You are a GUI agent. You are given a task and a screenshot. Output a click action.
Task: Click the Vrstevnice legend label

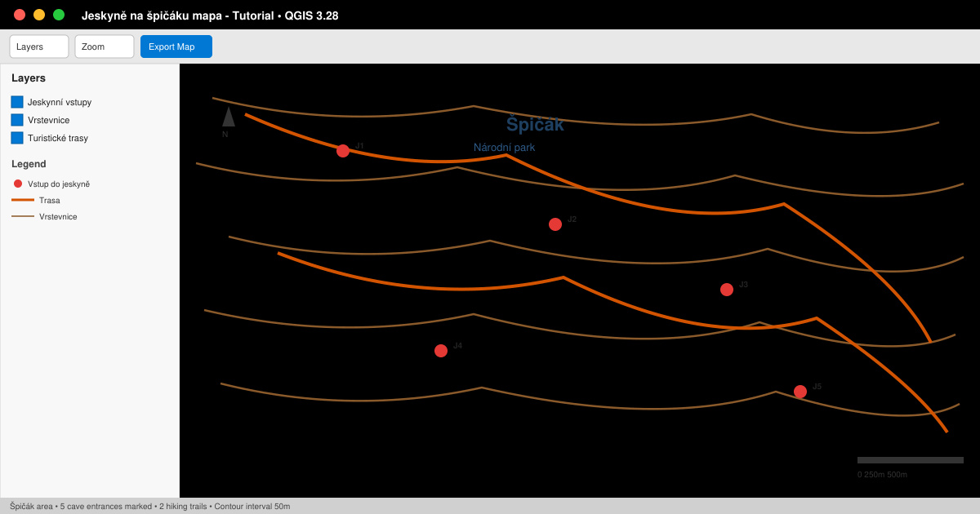(x=59, y=217)
